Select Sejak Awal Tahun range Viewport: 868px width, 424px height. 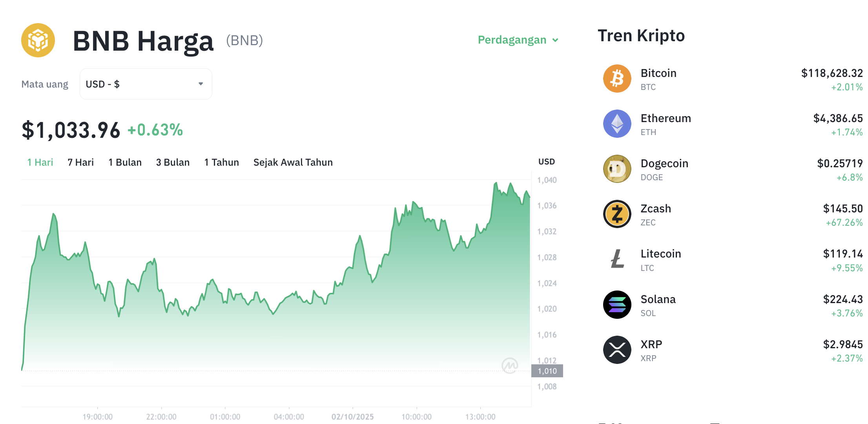(293, 163)
